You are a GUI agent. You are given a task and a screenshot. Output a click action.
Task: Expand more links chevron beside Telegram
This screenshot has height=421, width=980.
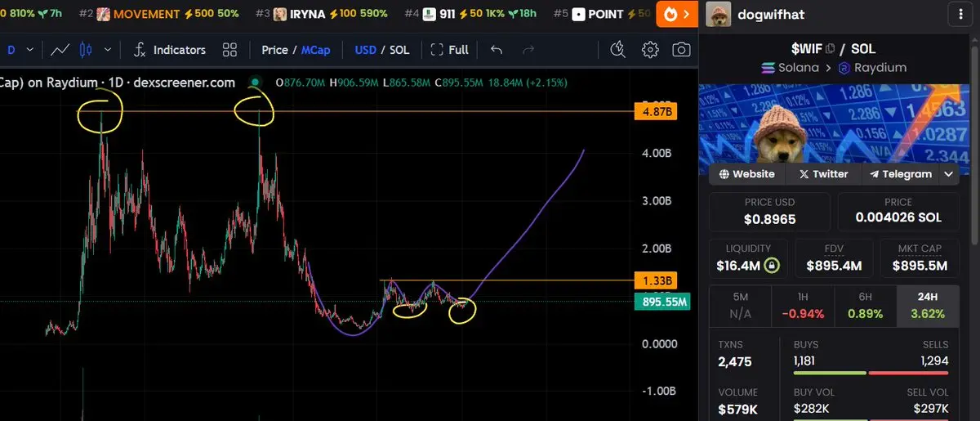949,174
